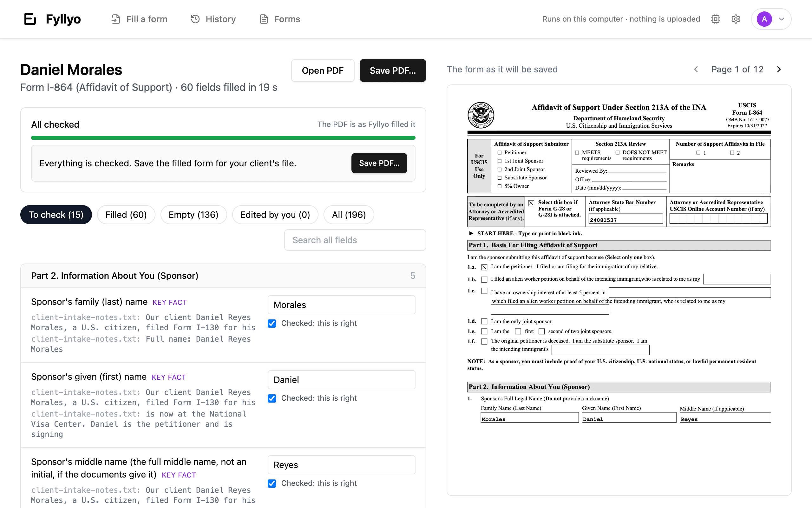This screenshot has height=508, width=812.
Task: Open the History menu item
Action: tap(213, 19)
